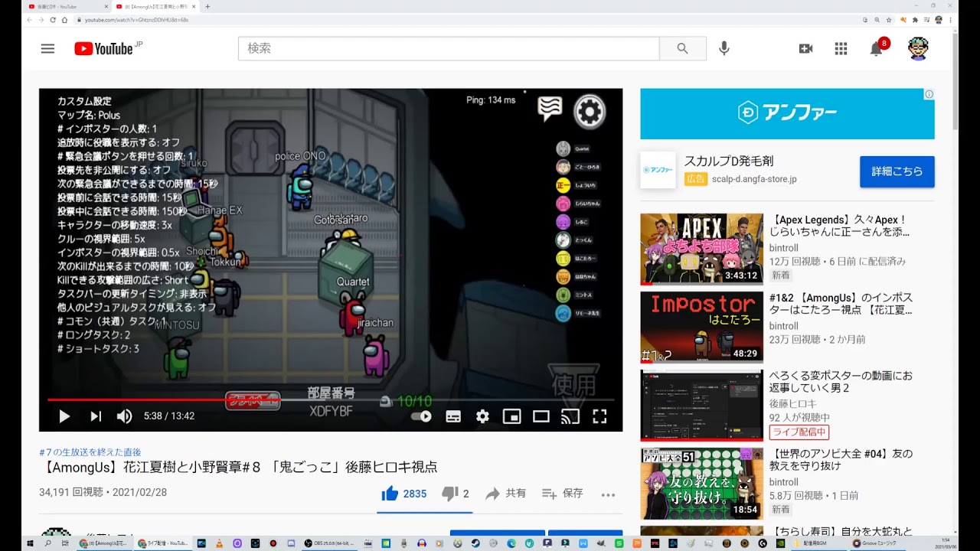Click the video title 【AmongUs】花江夏樹と小野賢章#8
Screen dimensions: 980x551
pos(238,468)
